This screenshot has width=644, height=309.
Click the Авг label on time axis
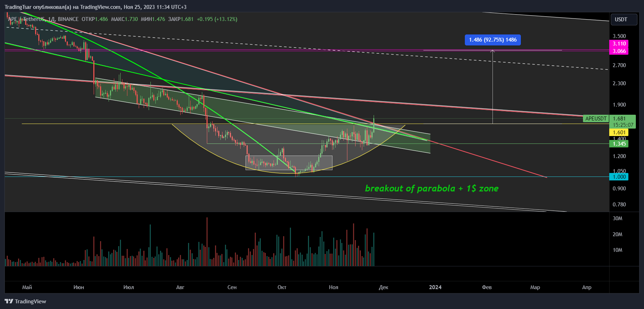pyautogui.click(x=180, y=287)
